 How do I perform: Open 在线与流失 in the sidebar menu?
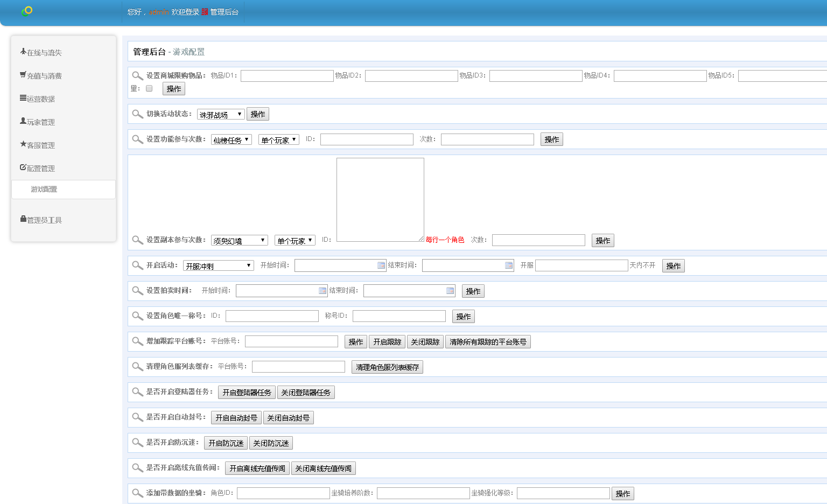point(44,53)
